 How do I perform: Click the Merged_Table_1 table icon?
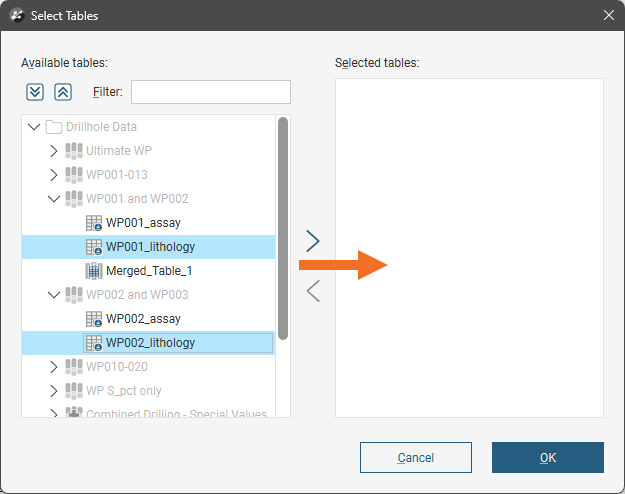[x=94, y=271]
